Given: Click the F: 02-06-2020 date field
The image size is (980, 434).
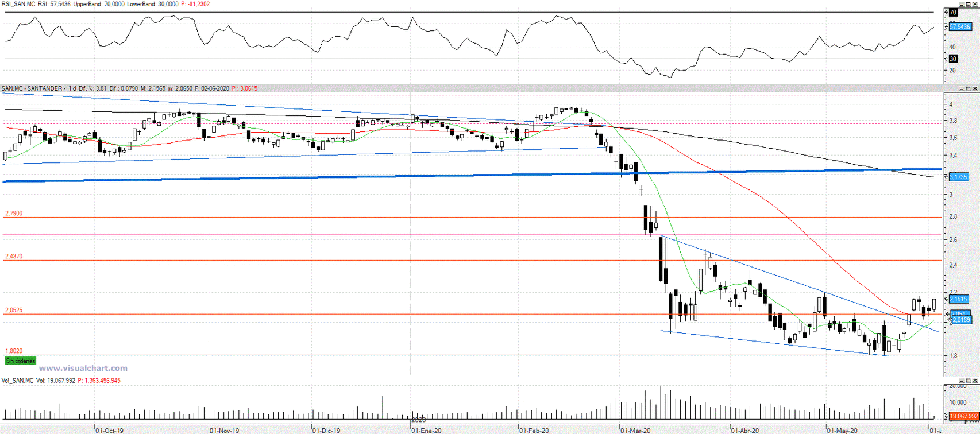Looking at the screenshot, I should [212, 88].
